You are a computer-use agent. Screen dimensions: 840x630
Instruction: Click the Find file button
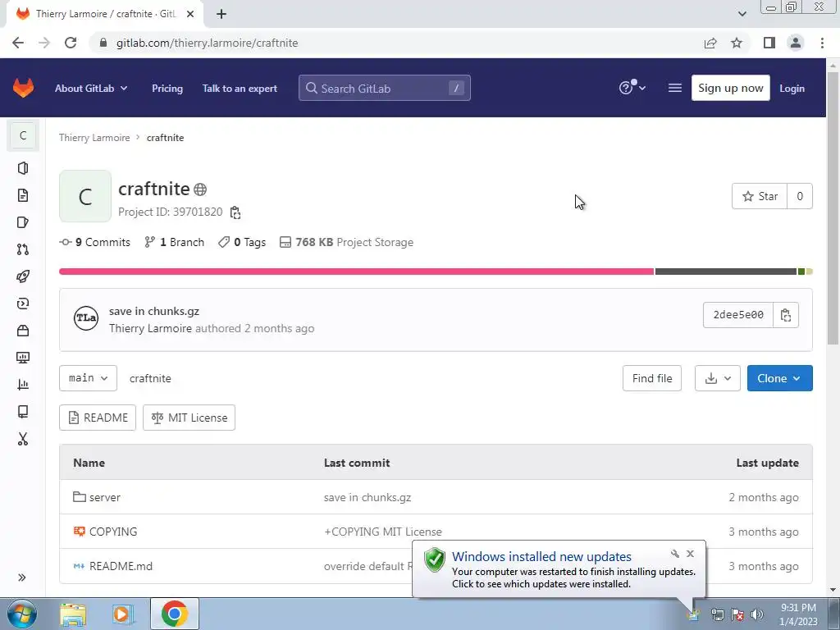652,378
